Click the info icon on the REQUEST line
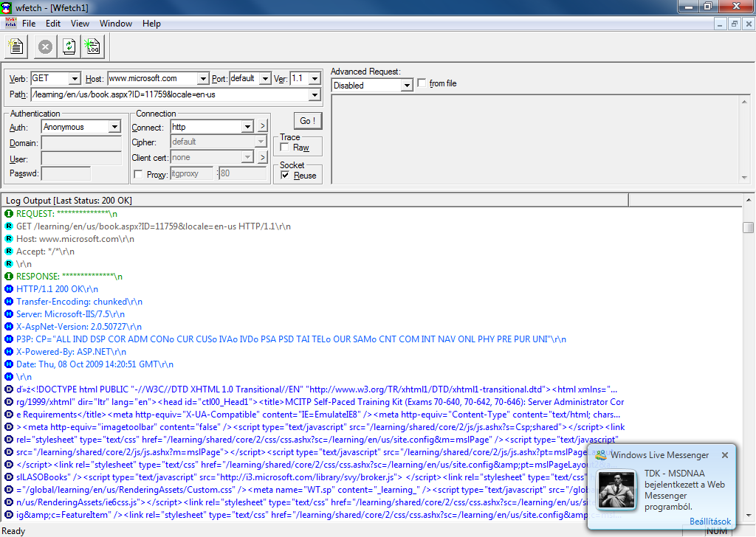This screenshot has height=537, width=756. click(9, 213)
